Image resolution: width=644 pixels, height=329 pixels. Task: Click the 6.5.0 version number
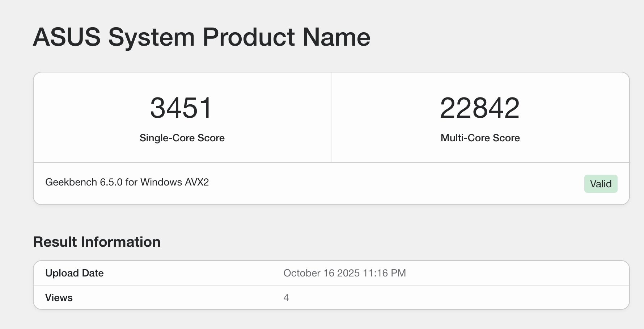(x=111, y=182)
